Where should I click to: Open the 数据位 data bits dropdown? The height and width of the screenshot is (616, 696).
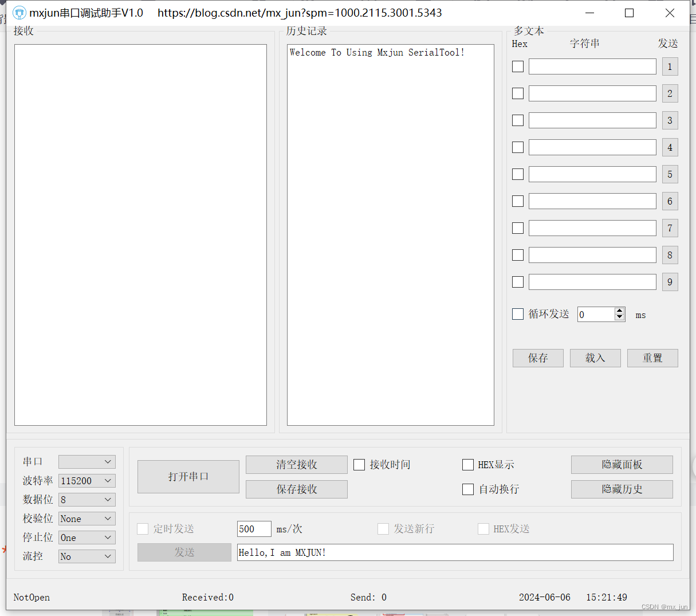click(x=87, y=500)
